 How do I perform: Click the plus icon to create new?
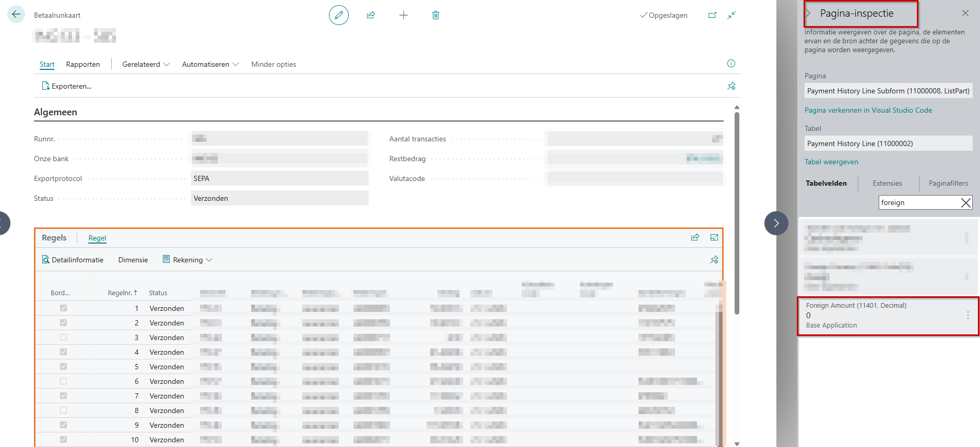coord(403,15)
